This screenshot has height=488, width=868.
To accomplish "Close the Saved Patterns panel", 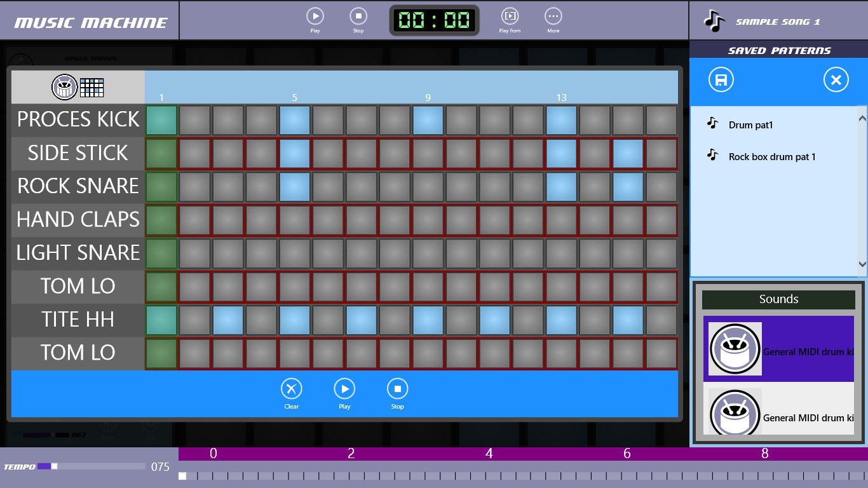I will pos(836,80).
